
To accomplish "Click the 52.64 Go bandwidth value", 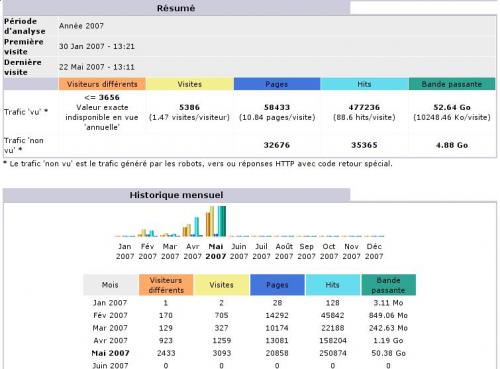I will (x=452, y=107).
